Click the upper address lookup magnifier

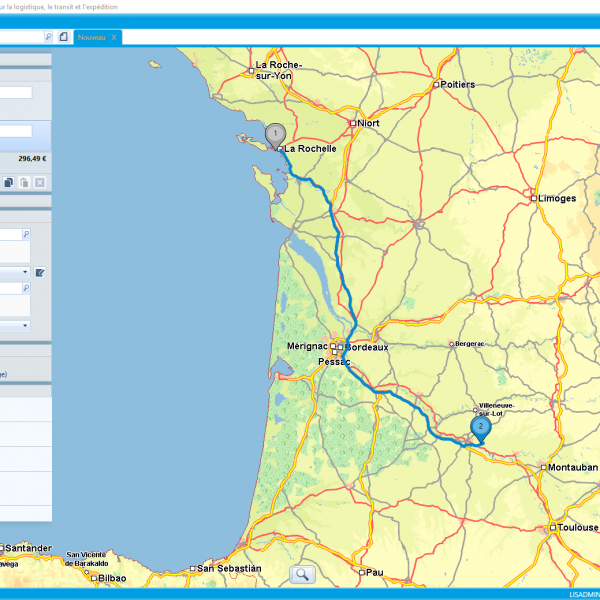tap(26, 234)
